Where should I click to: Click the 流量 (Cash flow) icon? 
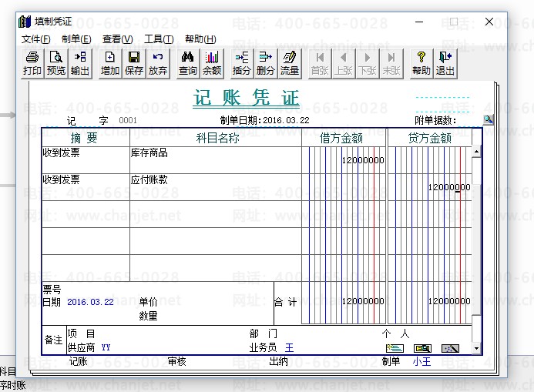click(290, 63)
